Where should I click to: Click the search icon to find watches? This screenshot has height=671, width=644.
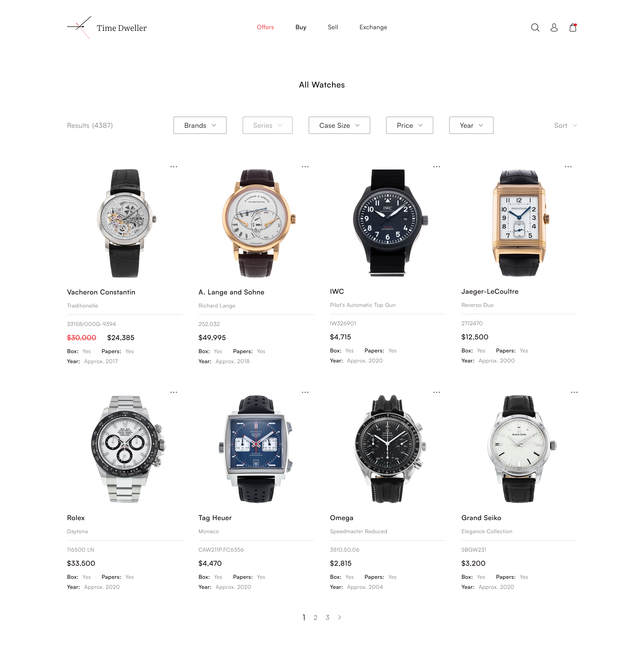tap(536, 27)
